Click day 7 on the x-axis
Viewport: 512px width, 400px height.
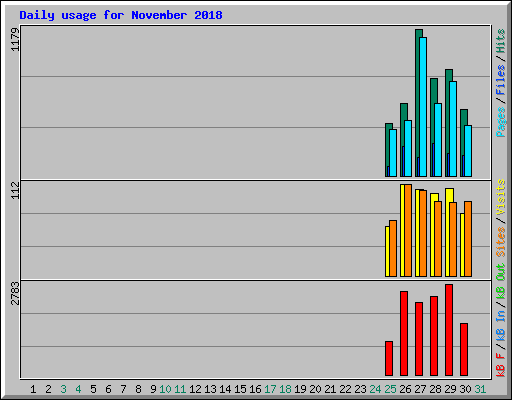point(123,389)
